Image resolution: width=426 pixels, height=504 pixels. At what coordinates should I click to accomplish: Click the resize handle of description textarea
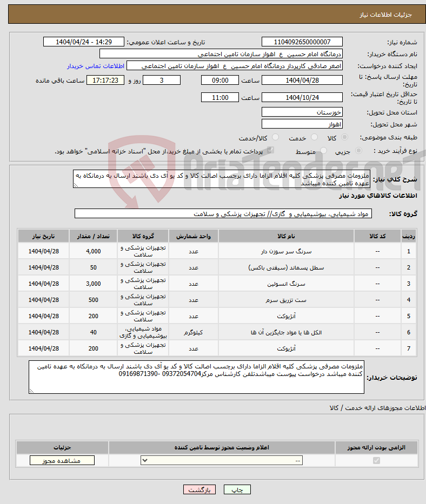(x=76, y=185)
